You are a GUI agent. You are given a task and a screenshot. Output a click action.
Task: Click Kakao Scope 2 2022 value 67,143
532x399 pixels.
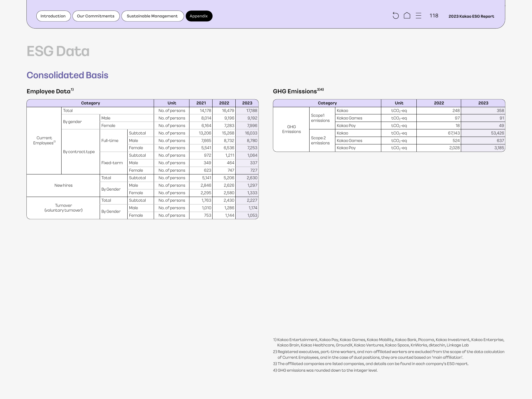[x=454, y=133]
